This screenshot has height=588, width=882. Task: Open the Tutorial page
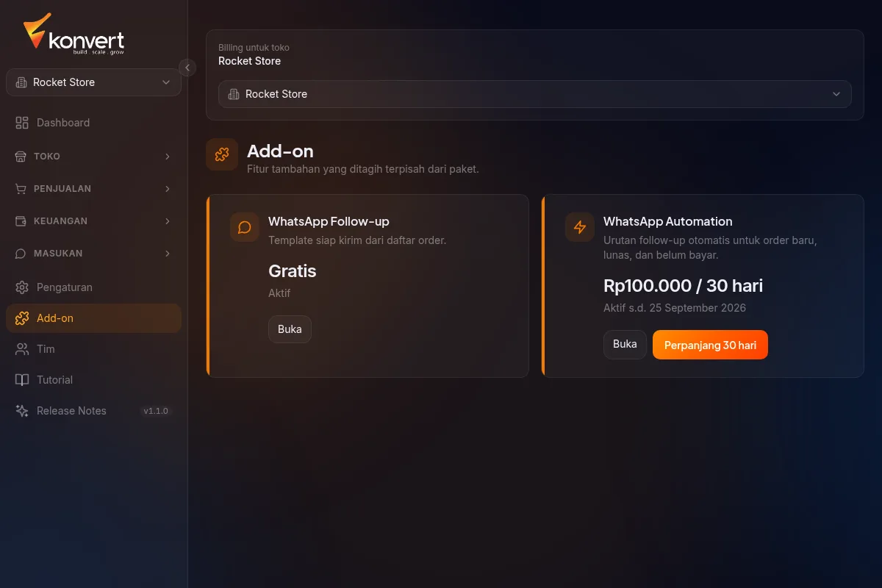93,380
